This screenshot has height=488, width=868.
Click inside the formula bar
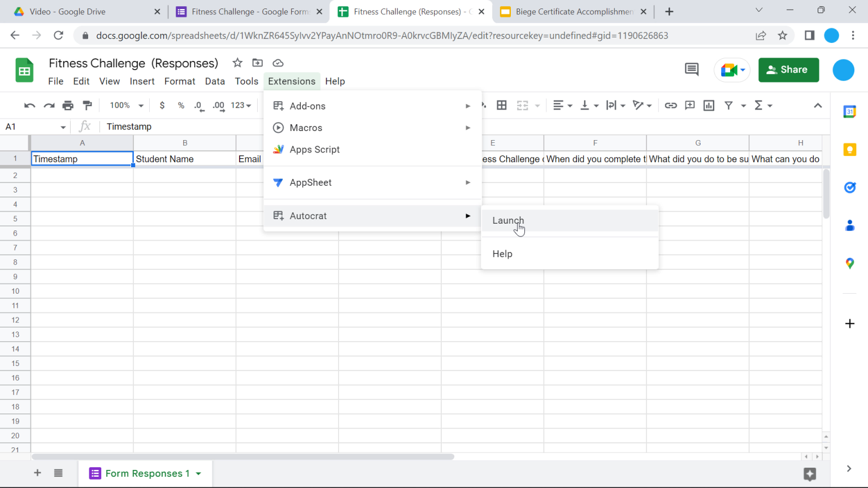pos(226,126)
